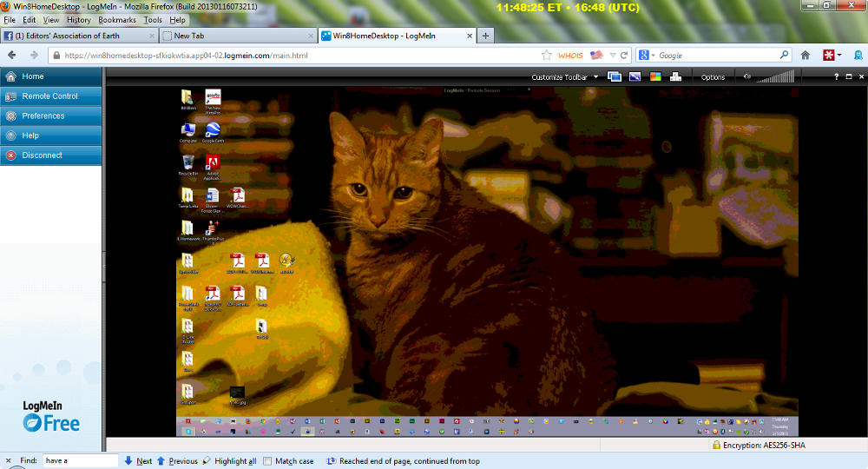Open the Tools menu in Firefox
The image size is (868, 469).
(x=153, y=20)
